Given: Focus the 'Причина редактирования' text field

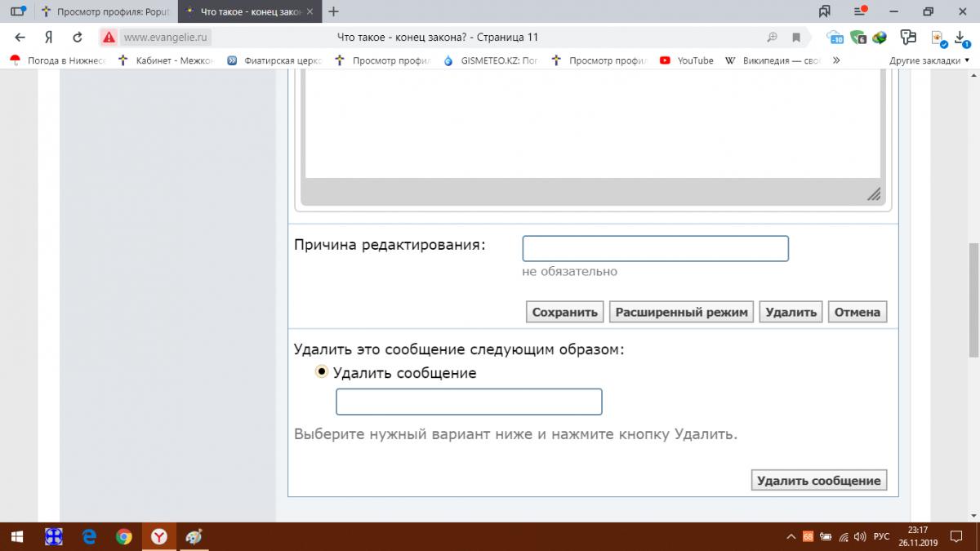Looking at the screenshot, I should click(x=655, y=248).
